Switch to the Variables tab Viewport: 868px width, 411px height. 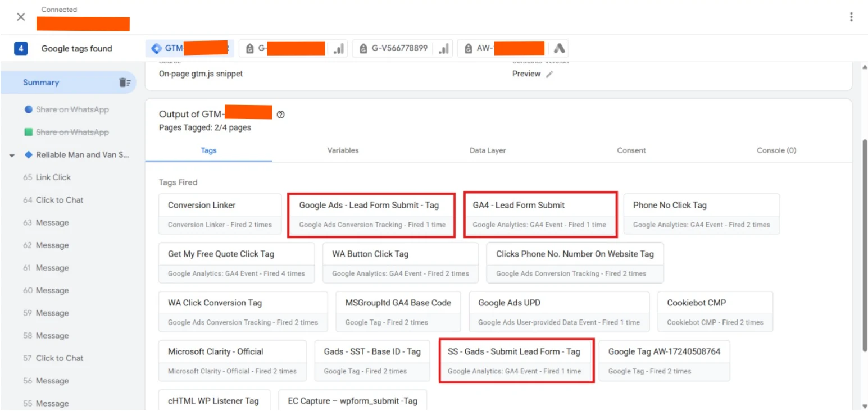pyautogui.click(x=343, y=150)
